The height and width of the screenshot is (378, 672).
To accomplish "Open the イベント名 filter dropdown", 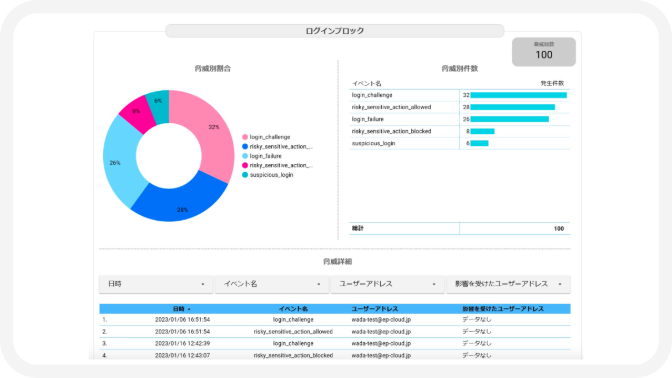I will click(x=272, y=284).
